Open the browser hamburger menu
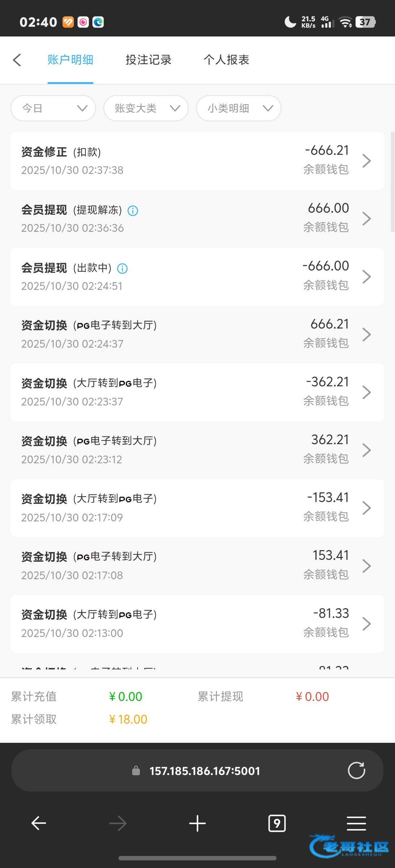This screenshot has width=395, height=868. [x=356, y=824]
